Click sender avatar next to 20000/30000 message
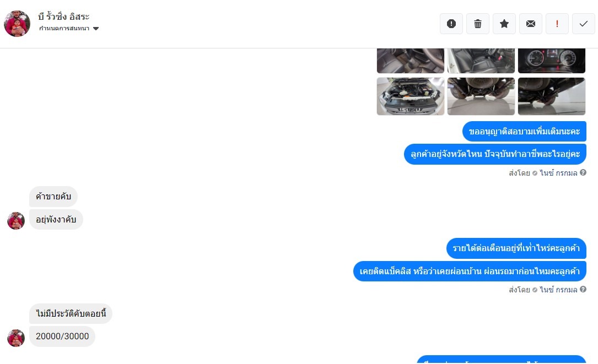598x364 pixels. point(16,338)
